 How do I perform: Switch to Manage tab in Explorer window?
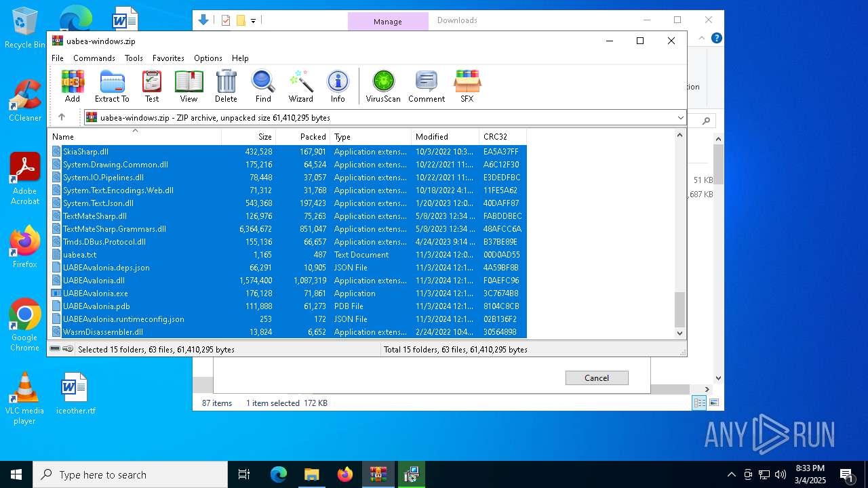pyautogui.click(x=388, y=22)
